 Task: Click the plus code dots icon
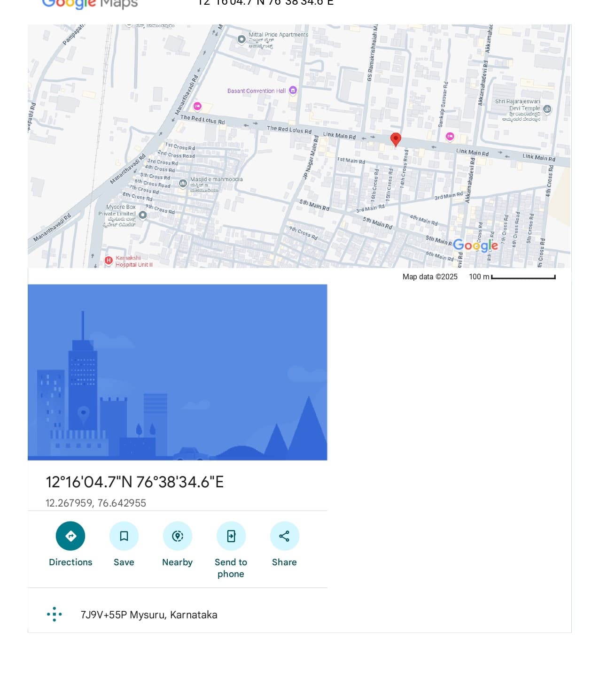click(54, 614)
